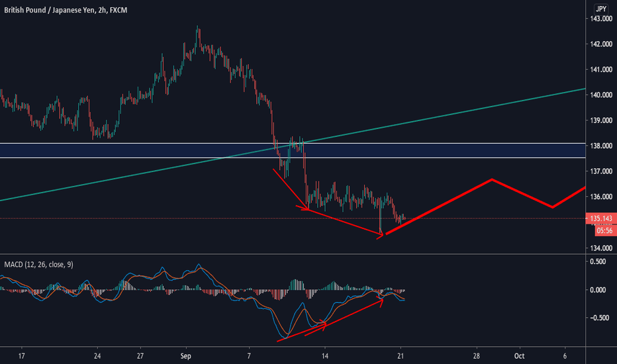Screen dimensions: 617x364
Task: Click the 140.000 price axis label
Action: 601,95
